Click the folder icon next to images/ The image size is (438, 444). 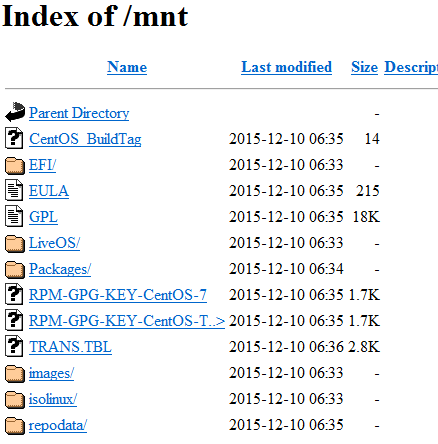coord(15,374)
